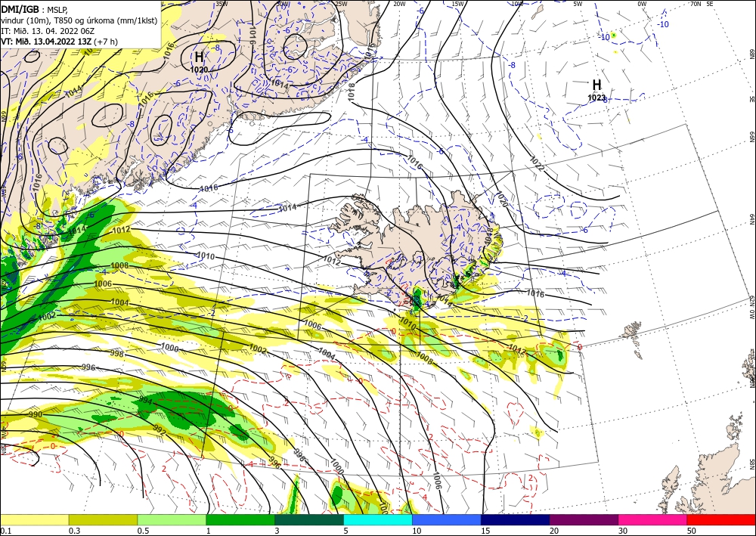The image size is (756, 536).
Task: Click the "25W" longitude label
Action: pos(341,4)
